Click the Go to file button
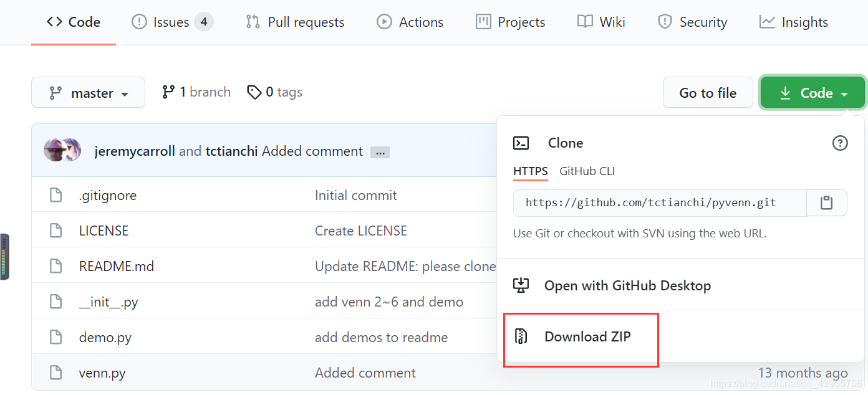 pos(708,93)
